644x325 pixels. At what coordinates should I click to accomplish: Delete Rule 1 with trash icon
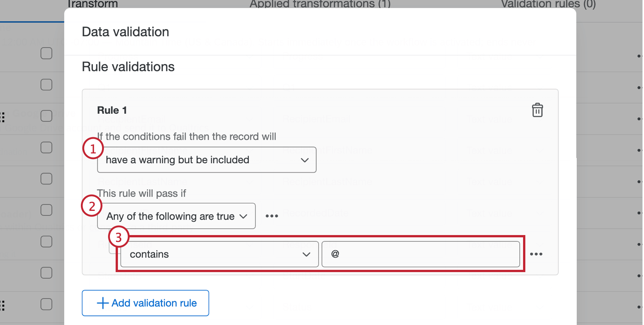pyautogui.click(x=537, y=110)
